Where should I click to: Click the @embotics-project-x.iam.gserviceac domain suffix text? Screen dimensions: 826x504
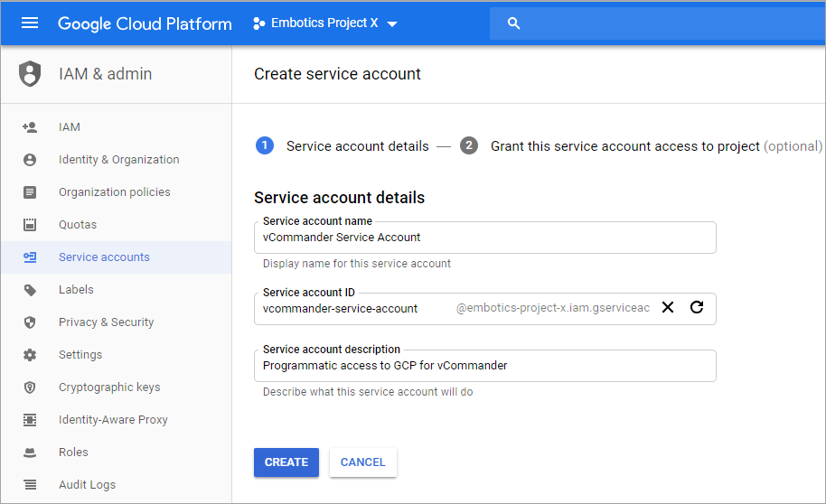(x=552, y=308)
